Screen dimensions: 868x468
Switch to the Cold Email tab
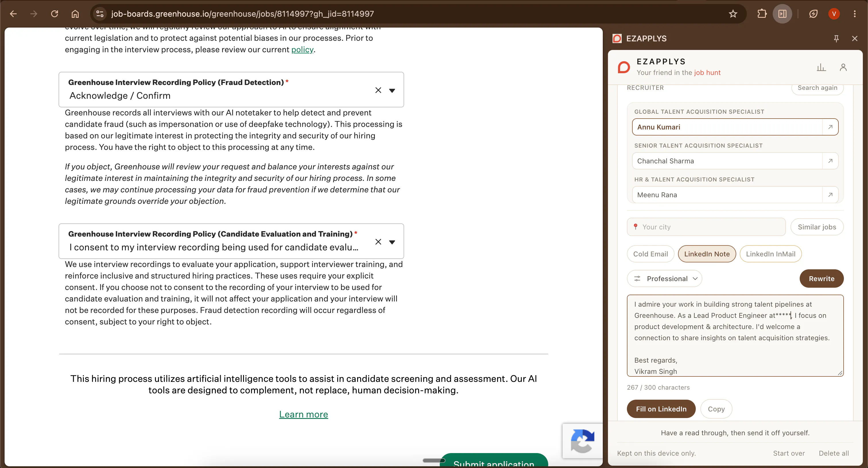(650, 254)
